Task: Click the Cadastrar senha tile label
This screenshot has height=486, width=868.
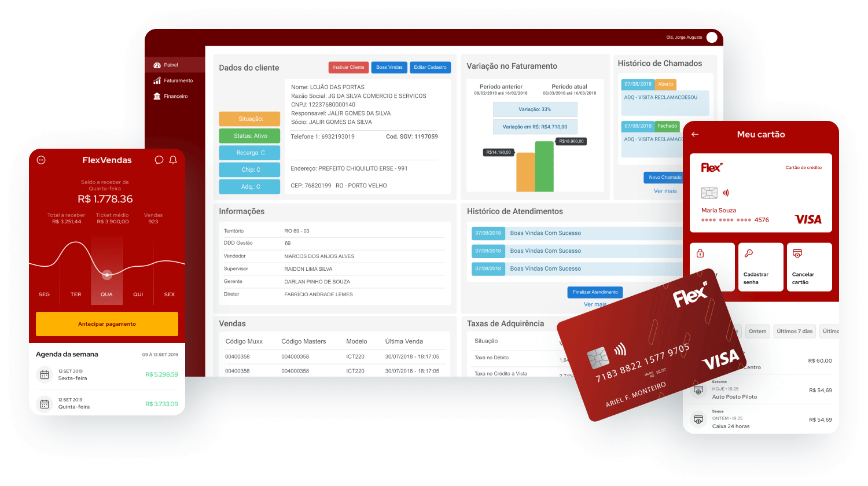Action: coord(756,278)
